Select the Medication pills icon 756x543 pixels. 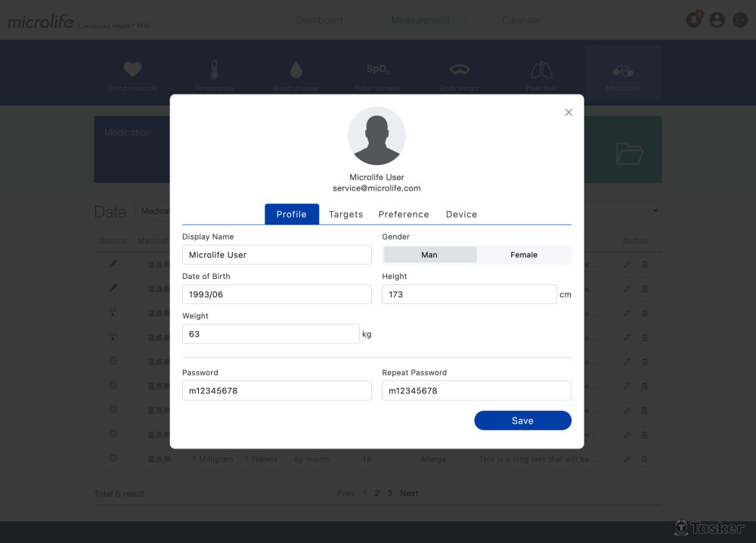pos(623,71)
